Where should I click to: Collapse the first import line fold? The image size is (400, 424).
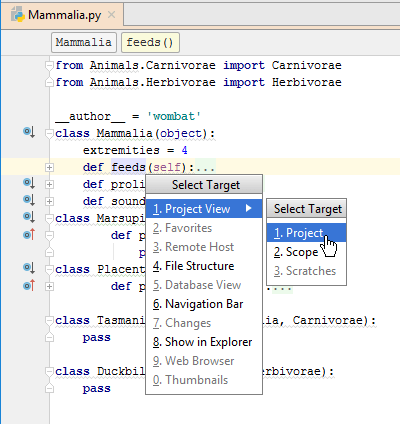pyautogui.click(x=49, y=65)
